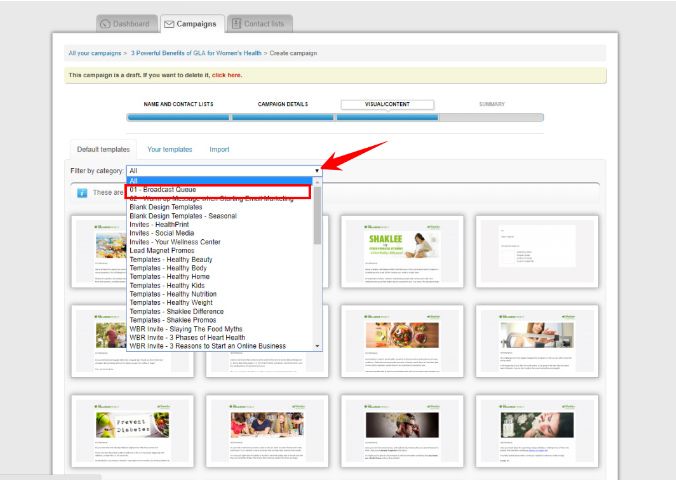Select the Default templates tab
Image resolution: width=676 pixels, height=480 pixels.
pyautogui.click(x=103, y=149)
